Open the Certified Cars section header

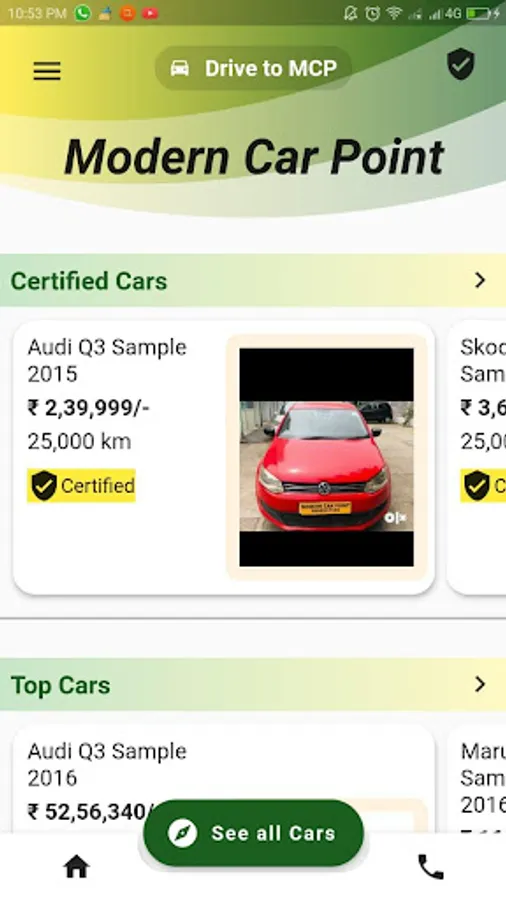(253, 281)
